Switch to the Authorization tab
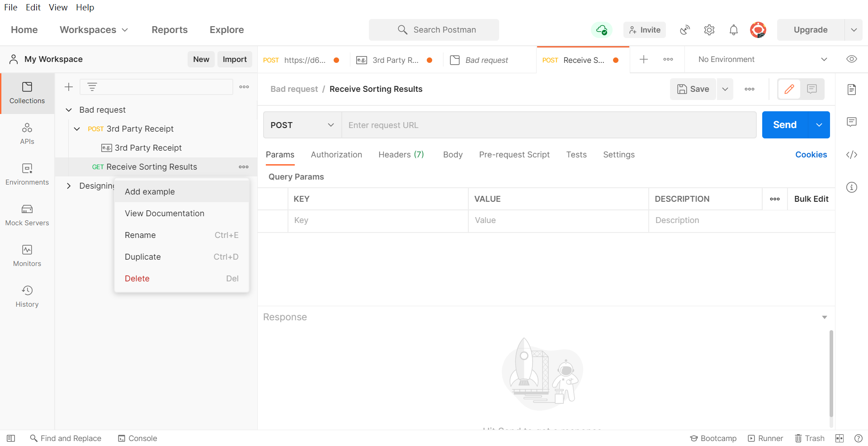This screenshot has height=446, width=868. point(336,155)
